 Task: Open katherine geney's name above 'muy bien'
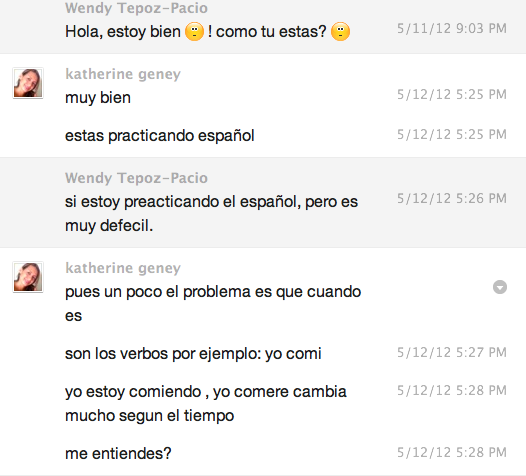click(123, 74)
